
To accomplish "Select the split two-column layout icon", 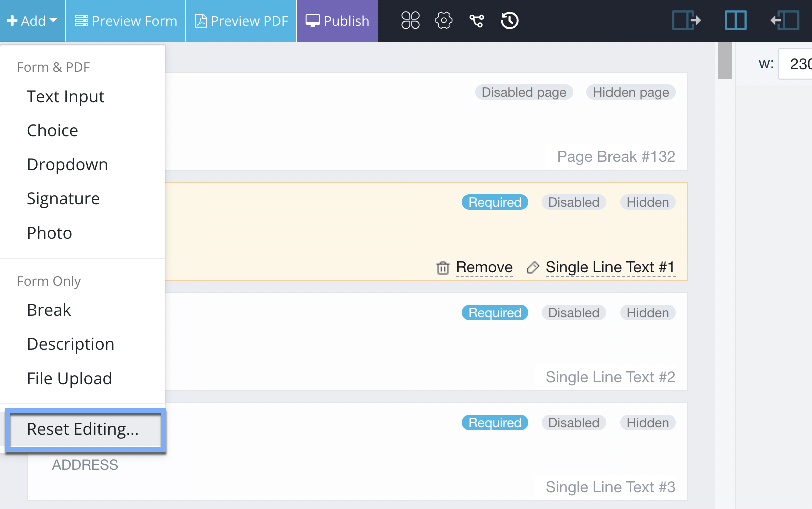I will tap(735, 21).
